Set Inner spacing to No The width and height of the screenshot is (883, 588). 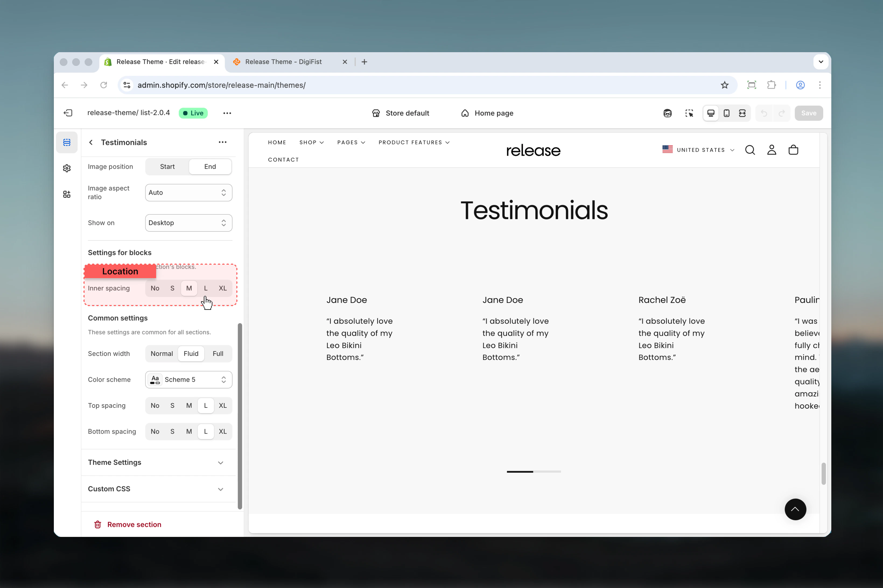155,288
